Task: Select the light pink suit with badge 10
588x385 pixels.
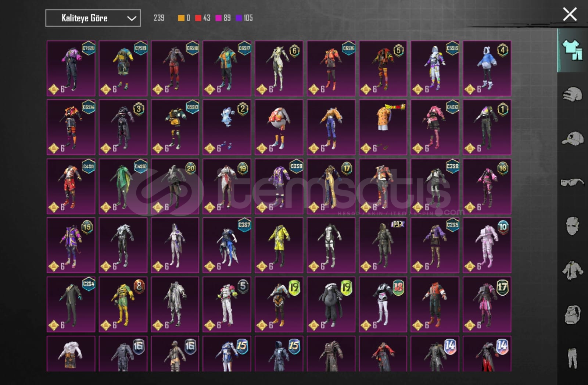Action: 487,245
